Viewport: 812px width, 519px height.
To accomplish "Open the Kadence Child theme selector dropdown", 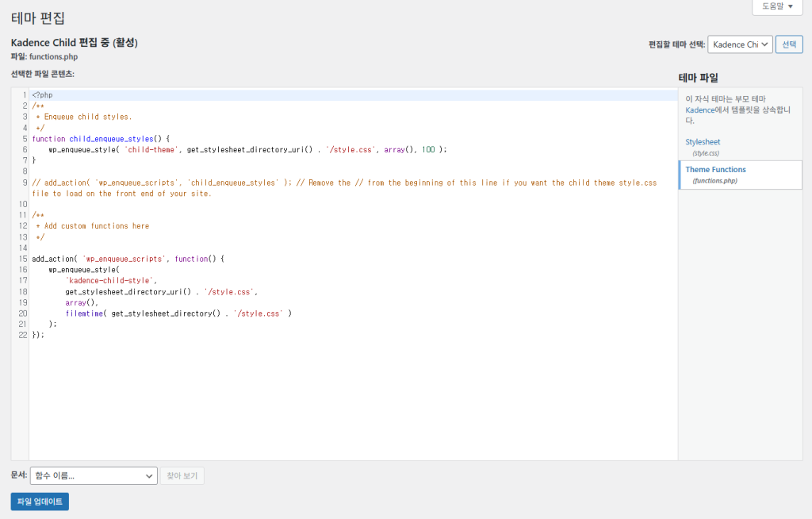I will pyautogui.click(x=739, y=44).
